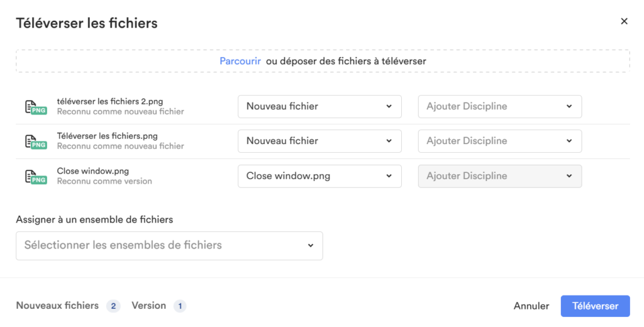Open Nouveau fichier dropdown for second file

click(x=319, y=141)
